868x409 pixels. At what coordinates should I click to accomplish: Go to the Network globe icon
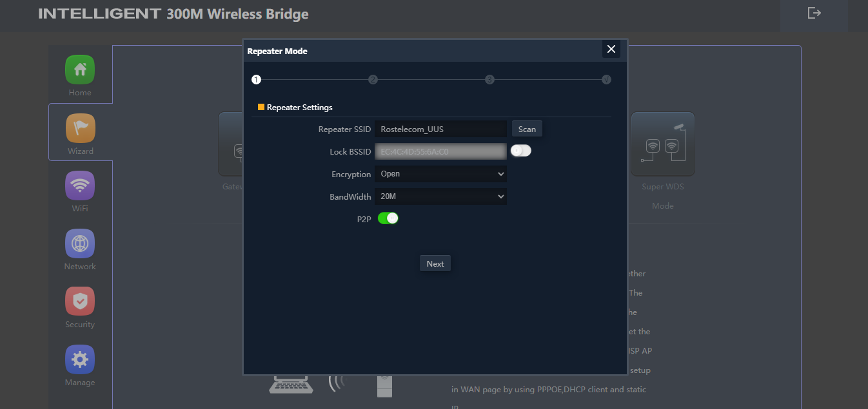[80, 244]
